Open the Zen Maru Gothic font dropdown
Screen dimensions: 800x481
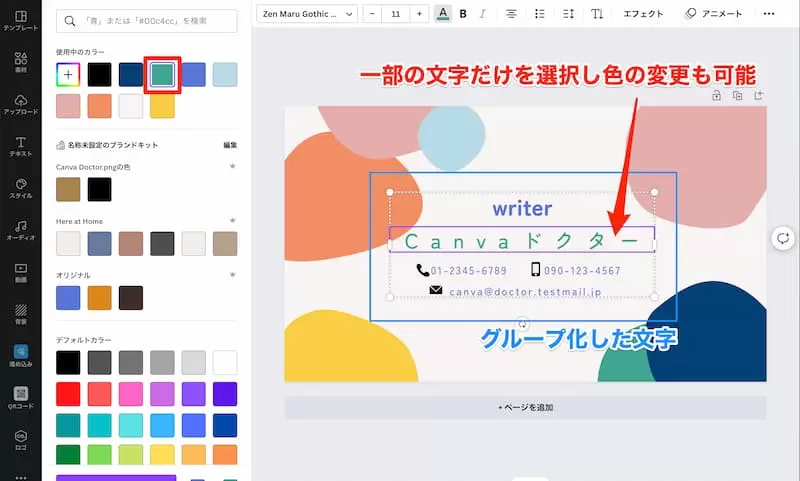(x=307, y=14)
